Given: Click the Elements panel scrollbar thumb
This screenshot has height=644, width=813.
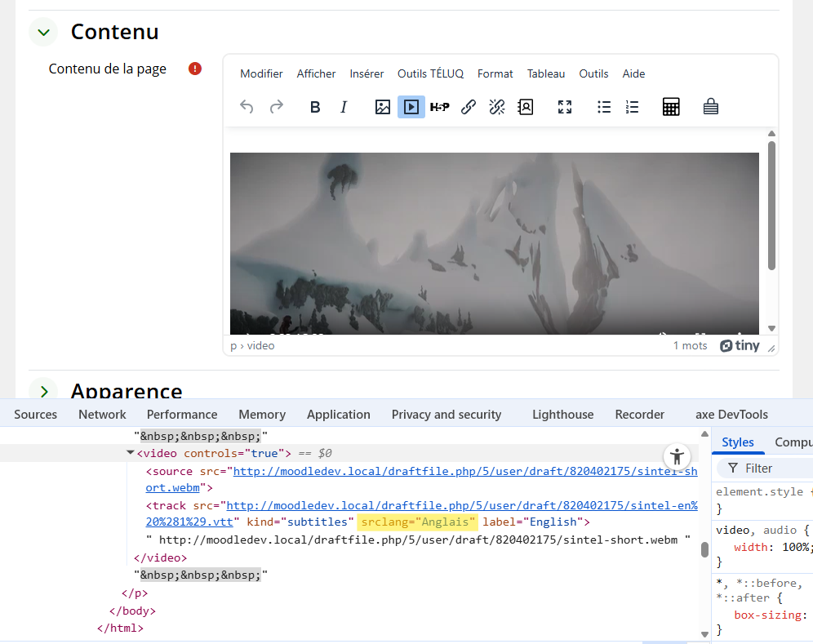Looking at the screenshot, I should pos(704,549).
